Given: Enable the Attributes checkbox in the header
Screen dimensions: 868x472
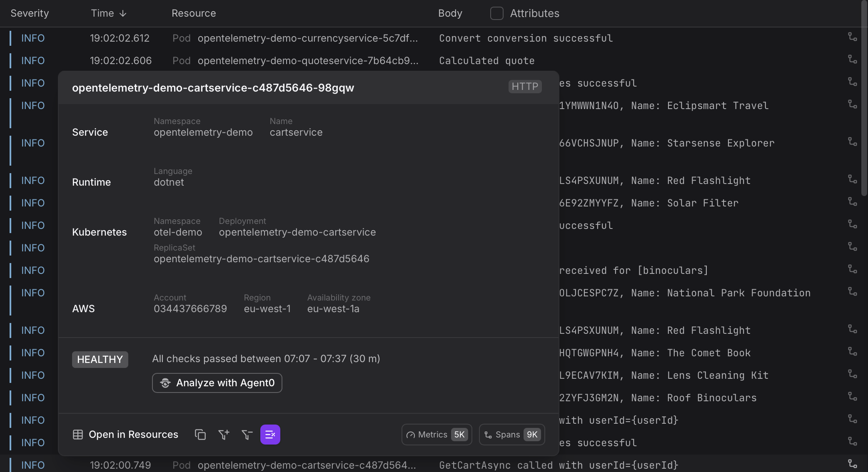Looking at the screenshot, I should coord(496,13).
